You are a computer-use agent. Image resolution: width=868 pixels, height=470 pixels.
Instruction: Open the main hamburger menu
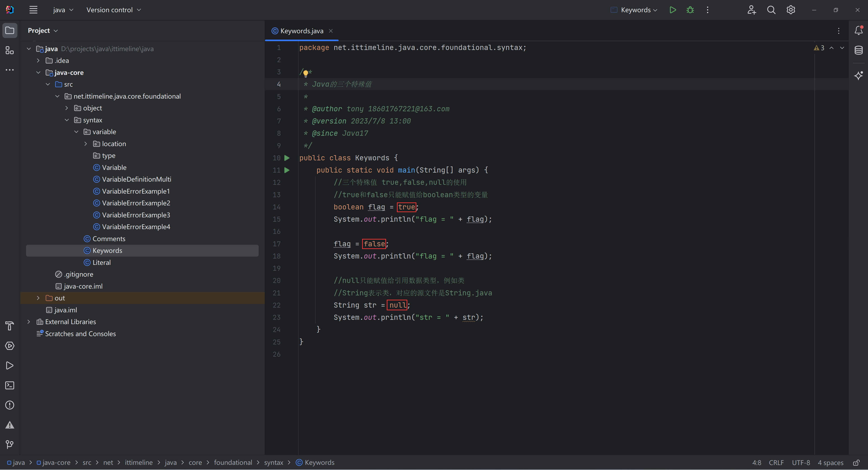pos(33,10)
